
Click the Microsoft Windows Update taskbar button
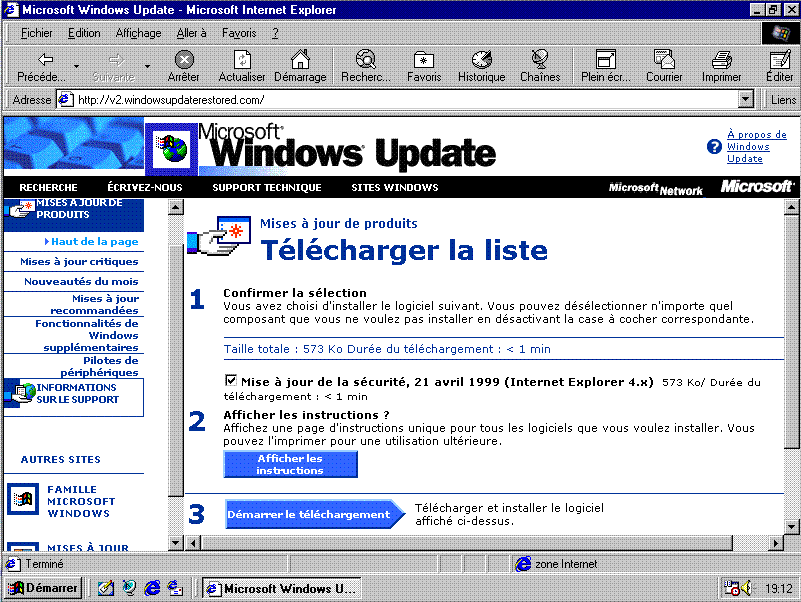(282, 588)
